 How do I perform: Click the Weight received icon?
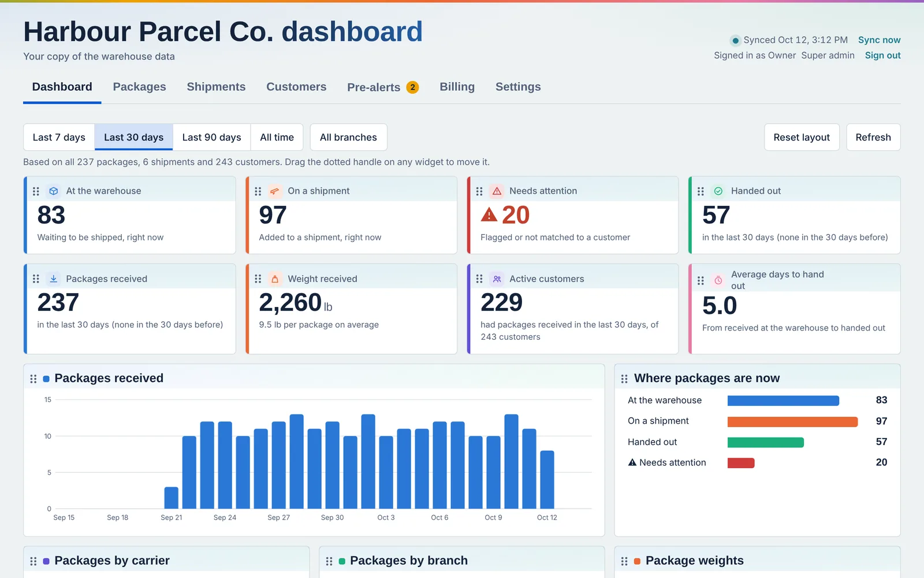point(275,279)
